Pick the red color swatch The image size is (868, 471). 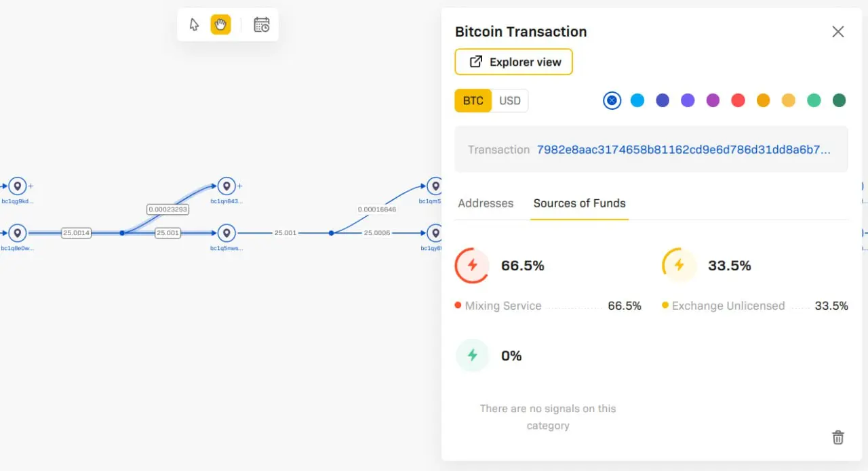point(738,100)
